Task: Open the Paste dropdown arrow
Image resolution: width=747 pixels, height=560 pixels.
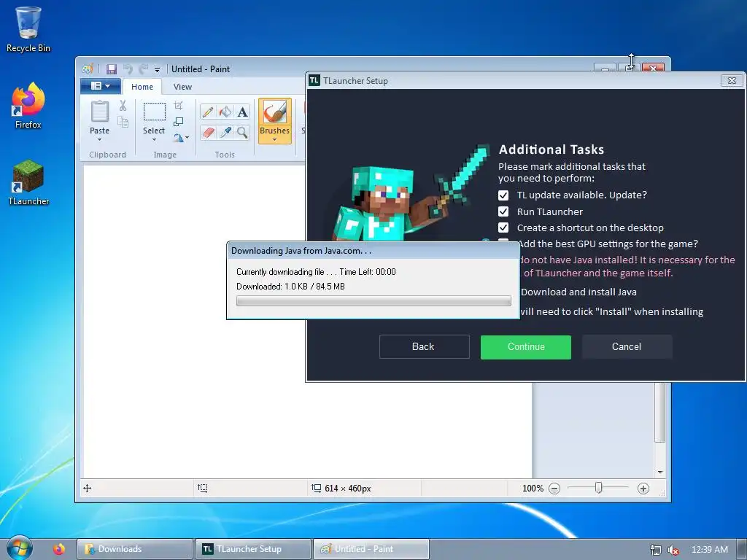Action: pos(99,140)
